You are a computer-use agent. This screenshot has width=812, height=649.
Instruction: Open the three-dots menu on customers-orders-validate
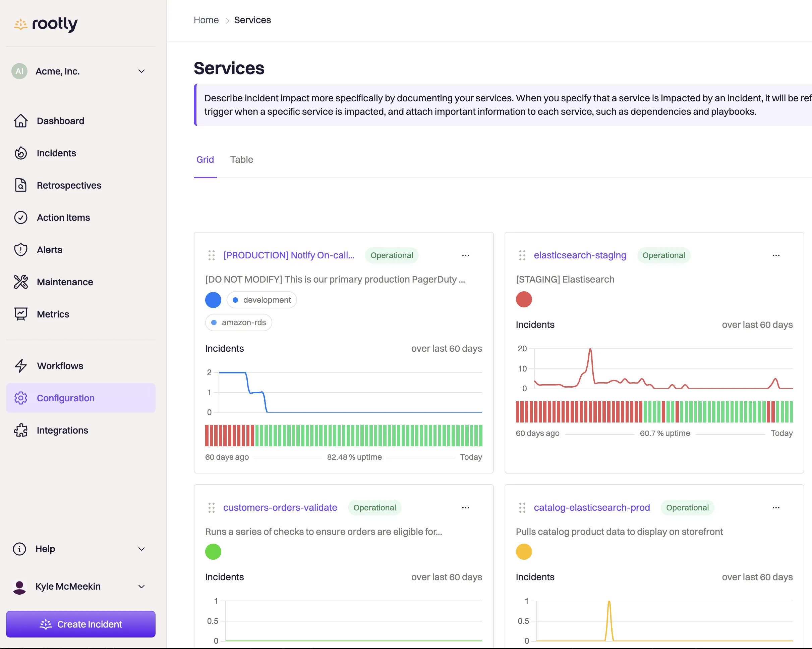click(465, 508)
